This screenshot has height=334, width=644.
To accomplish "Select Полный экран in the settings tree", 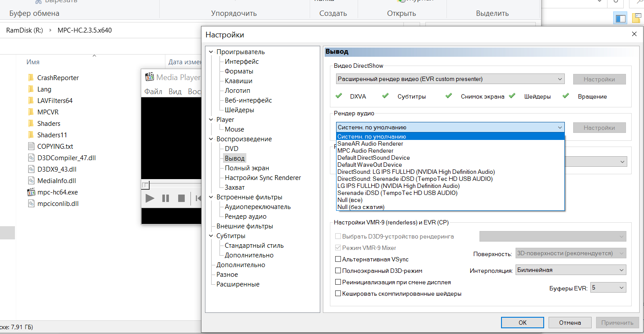I will coord(247,168).
